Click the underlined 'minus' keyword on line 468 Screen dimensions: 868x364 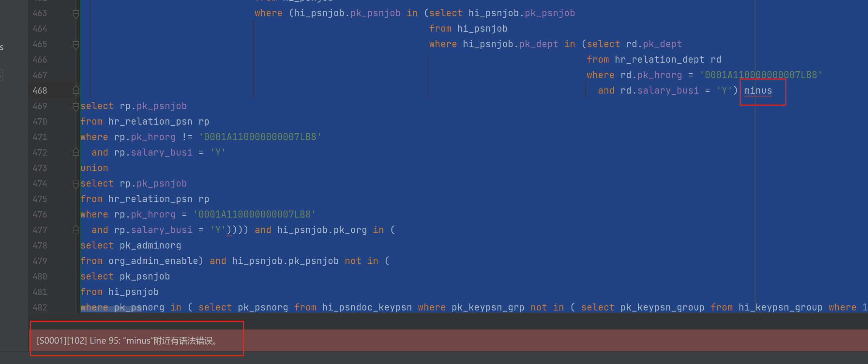click(758, 90)
